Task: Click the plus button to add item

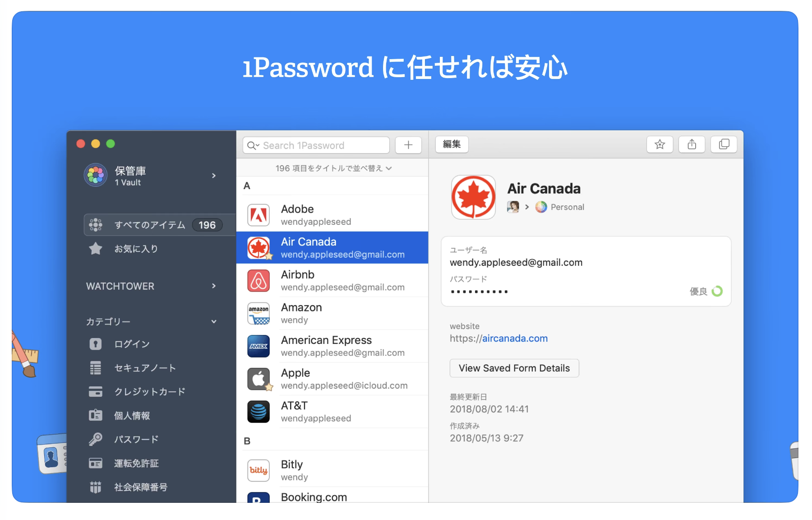Action: (x=408, y=145)
